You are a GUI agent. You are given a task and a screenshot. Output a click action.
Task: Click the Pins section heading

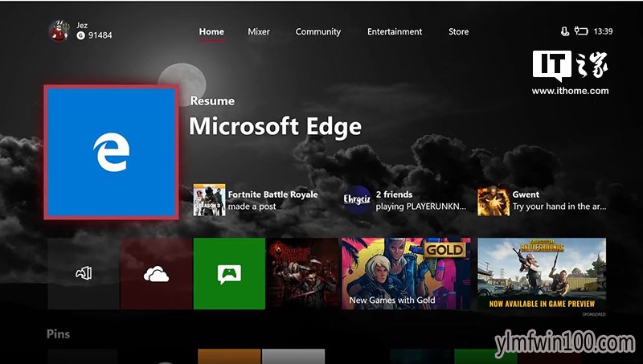click(x=58, y=334)
